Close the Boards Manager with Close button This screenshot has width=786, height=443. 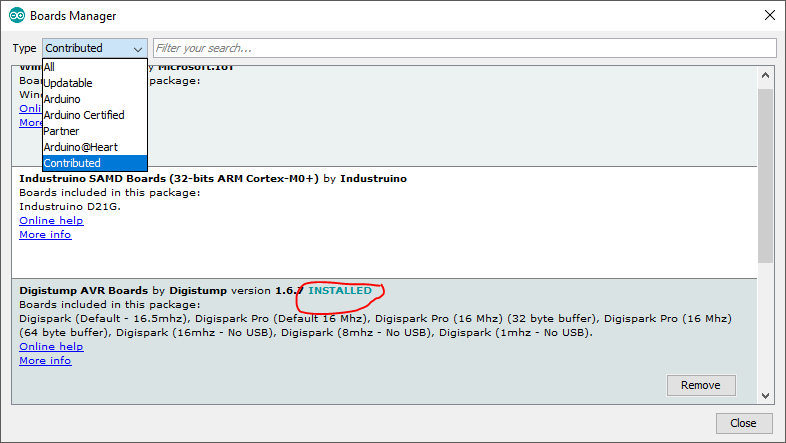[743, 423]
